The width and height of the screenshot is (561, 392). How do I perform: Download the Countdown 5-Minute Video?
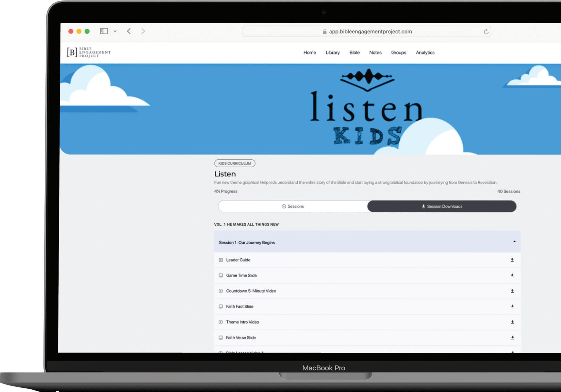pos(512,291)
